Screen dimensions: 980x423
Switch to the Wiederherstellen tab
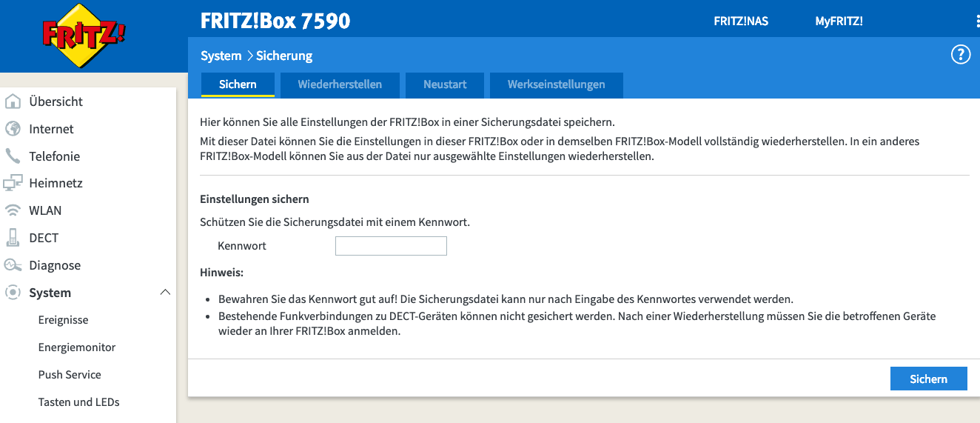click(340, 84)
